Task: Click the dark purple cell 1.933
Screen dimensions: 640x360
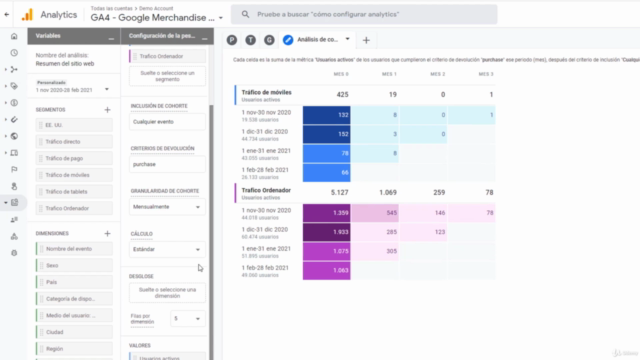Action: click(x=327, y=232)
